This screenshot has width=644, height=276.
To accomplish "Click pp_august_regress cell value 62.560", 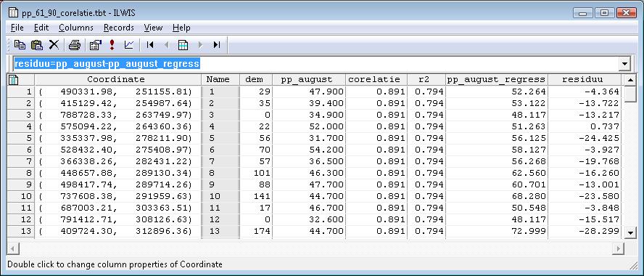I will (496, 173).
